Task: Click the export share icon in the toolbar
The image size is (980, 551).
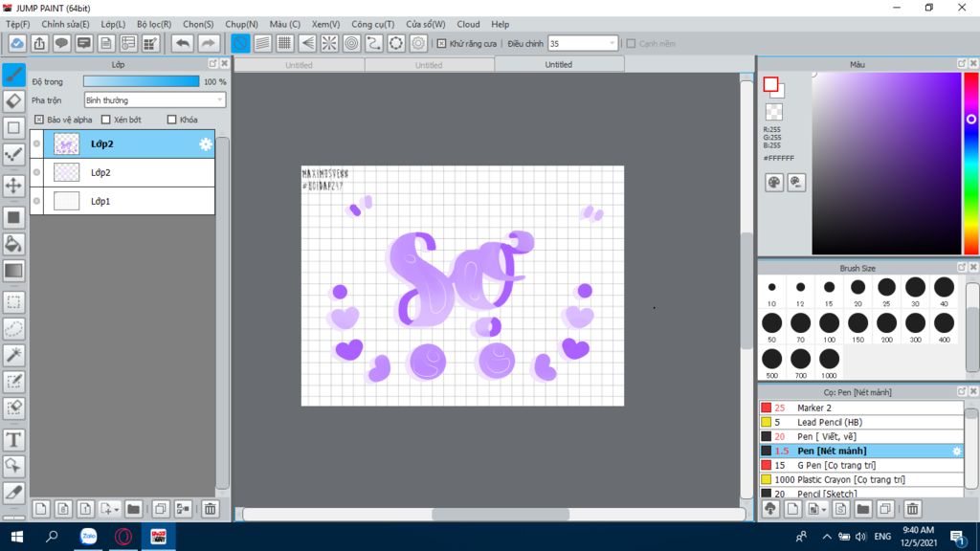Action: pyautogui.click(x=39, y=43)
